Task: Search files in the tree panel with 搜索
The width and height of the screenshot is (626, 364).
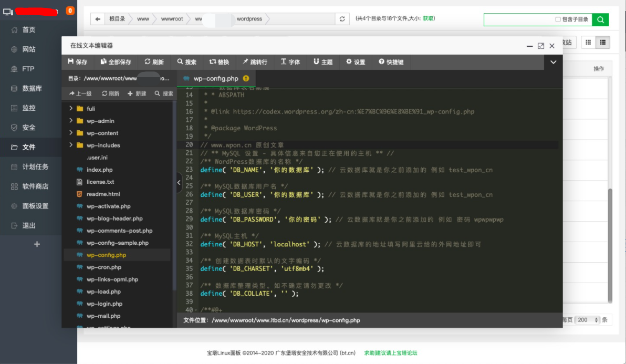Action: coord(164,93)
